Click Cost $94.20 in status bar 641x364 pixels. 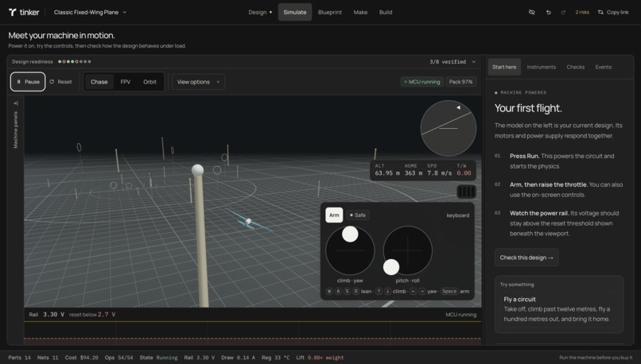[81, 358]
